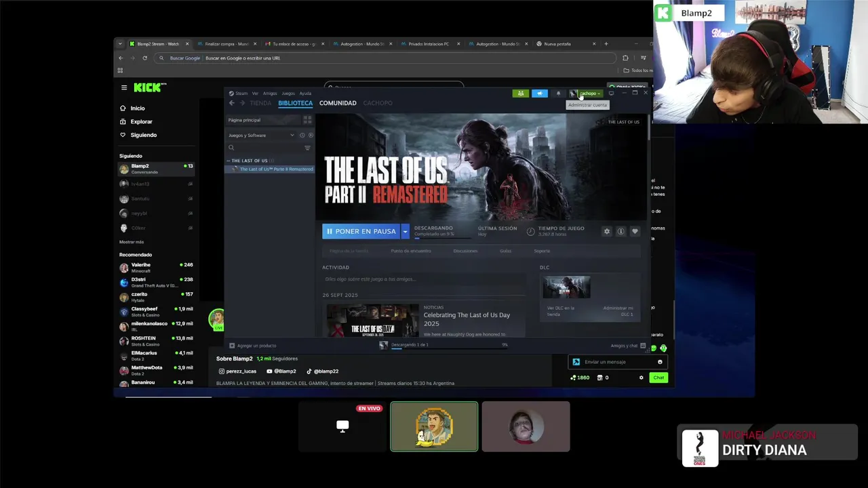This screenshot has width=868, height=488.
Task: Reload the Chrome page
Action: pos(144,58)
